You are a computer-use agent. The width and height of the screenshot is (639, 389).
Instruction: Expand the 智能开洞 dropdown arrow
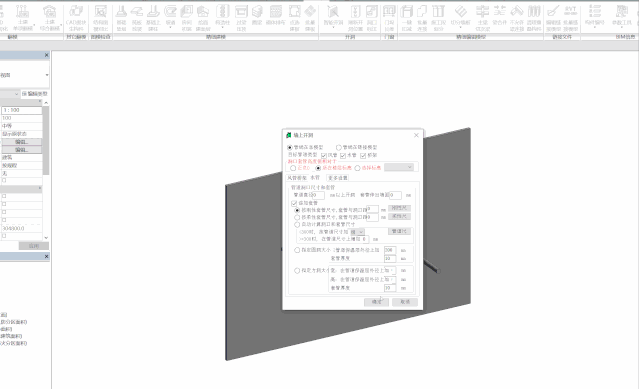(x=333, y=27)
